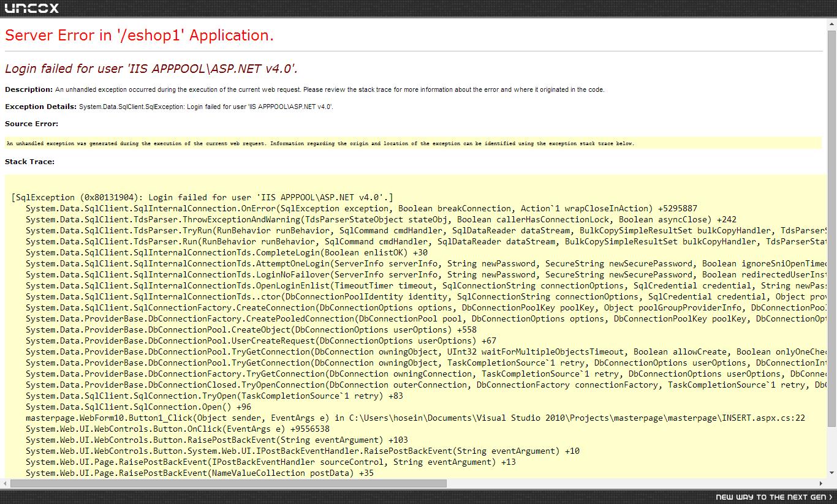Click the DbConnectionClosed.TryOpenConnection trace line
The width and height of the screenshot is (837, 504).
pos(426,385)
